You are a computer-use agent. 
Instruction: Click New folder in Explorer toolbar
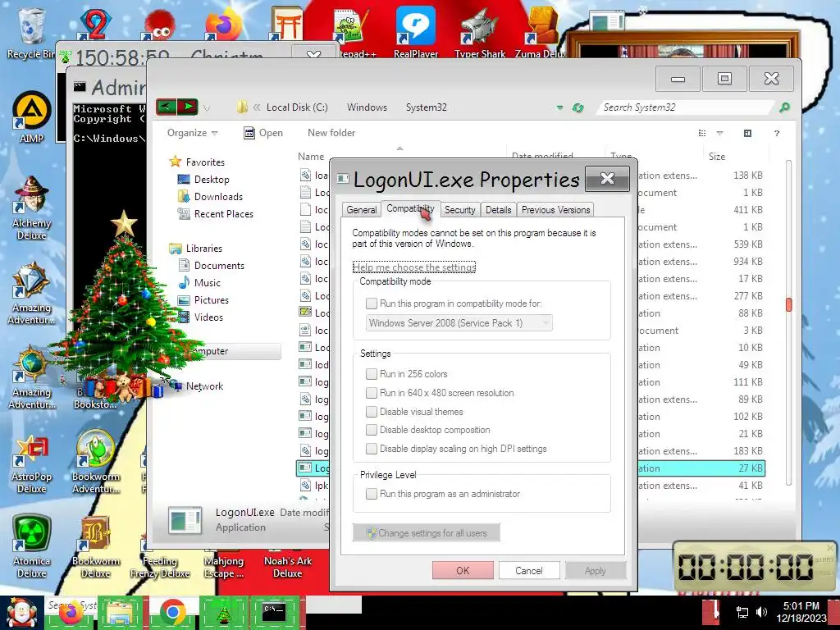pyautogui.click(x=331, y=133)
